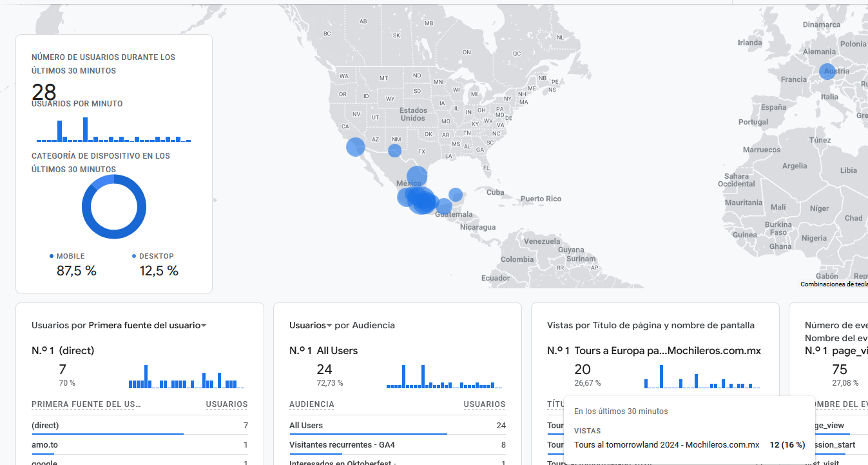The image size is (868, 465).
Task: Open Visitantes recurrentes - GA4 row
Action: (398, 445)
